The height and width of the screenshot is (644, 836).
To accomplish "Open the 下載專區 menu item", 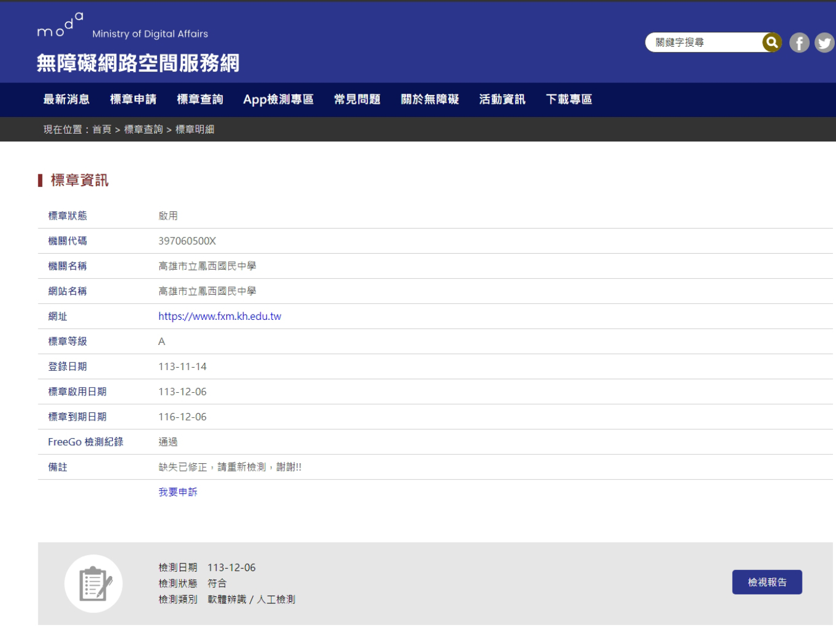I will pyautogui.click(x=569, y=99).
